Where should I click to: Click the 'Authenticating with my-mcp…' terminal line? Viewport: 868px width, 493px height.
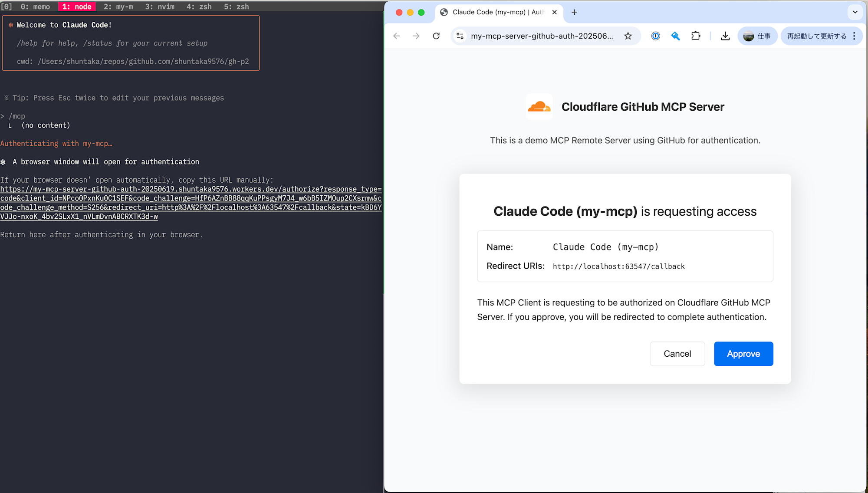tap(56, 143)
